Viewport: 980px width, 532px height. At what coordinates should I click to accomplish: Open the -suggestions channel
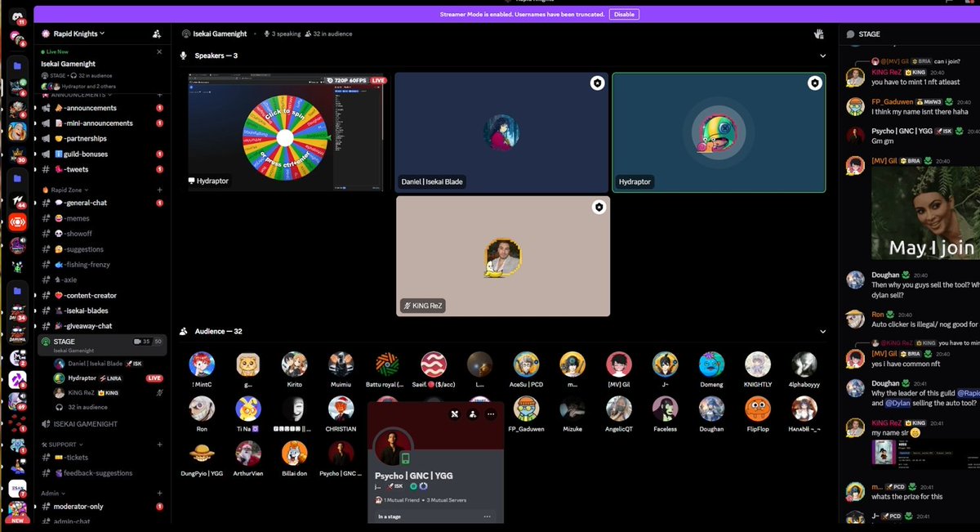pos(102,249)
